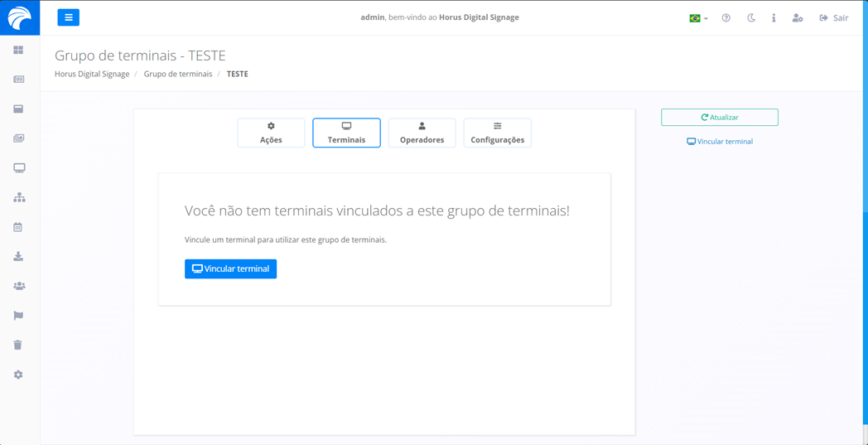Go to Grupo de terminais breadcrumb

[178, 74]
